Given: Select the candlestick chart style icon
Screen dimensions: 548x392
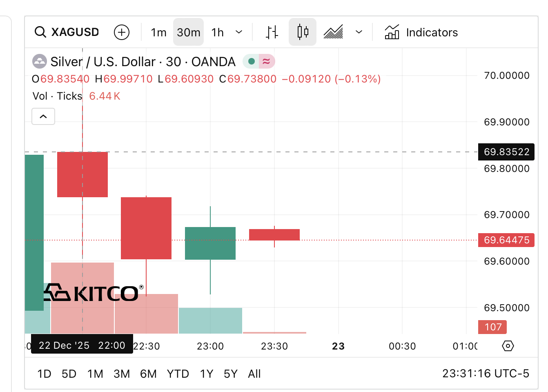Looking at the screenshot, I should (x=303, y=32).
